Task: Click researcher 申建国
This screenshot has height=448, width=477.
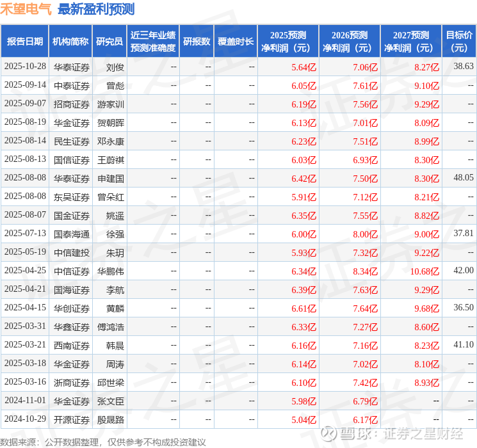Action: [111, 179]
